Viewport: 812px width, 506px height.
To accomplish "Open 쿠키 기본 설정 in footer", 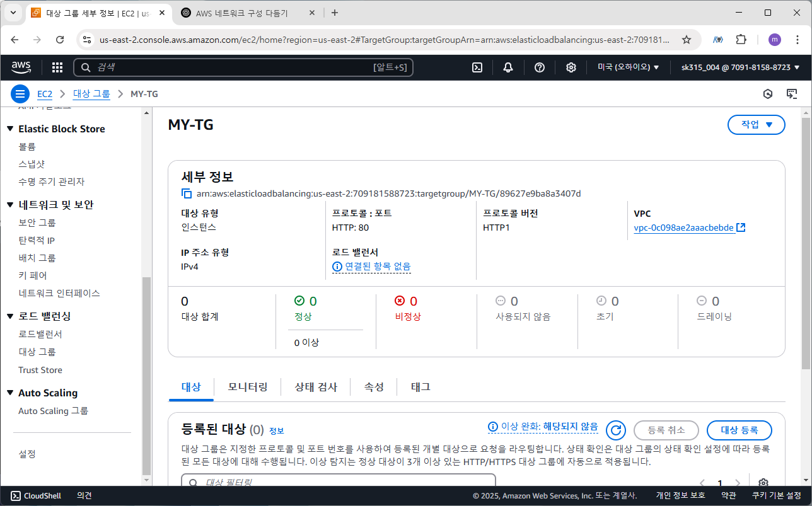I will (x=776, y=496).
